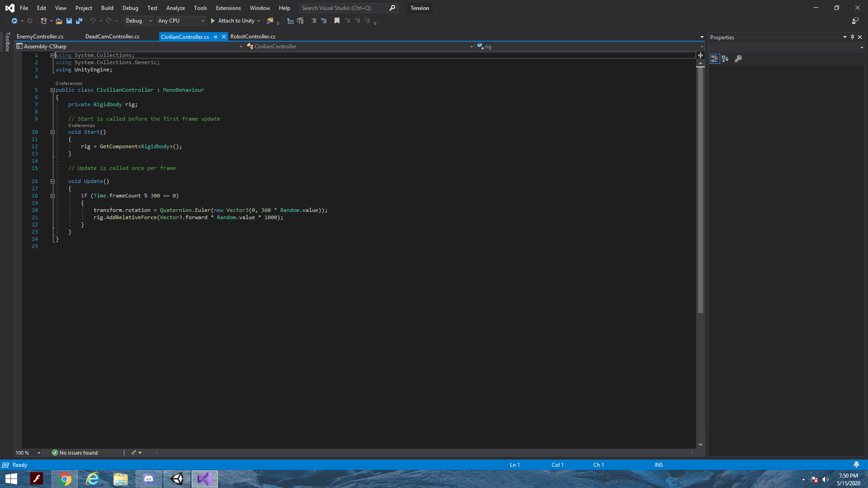
Task: Open the Any CPU platform dropdown
Action: click(202, 21)
